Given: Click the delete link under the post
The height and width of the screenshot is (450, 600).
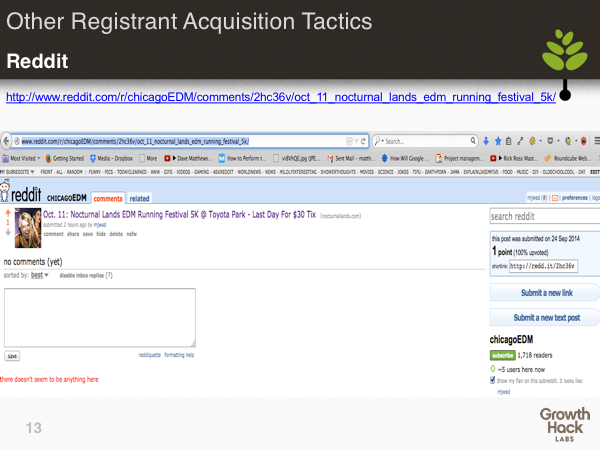Looking at the screenshot, I should click(x=116, y=234).
